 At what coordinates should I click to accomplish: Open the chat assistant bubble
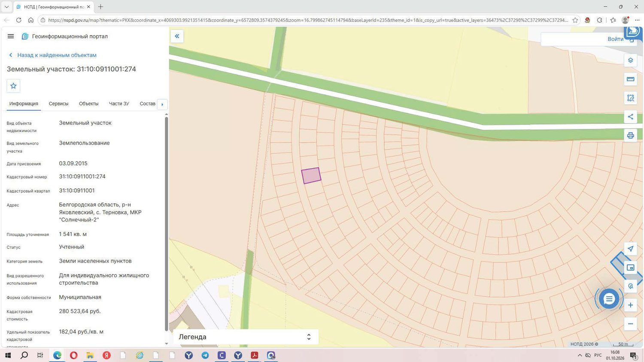609,299
